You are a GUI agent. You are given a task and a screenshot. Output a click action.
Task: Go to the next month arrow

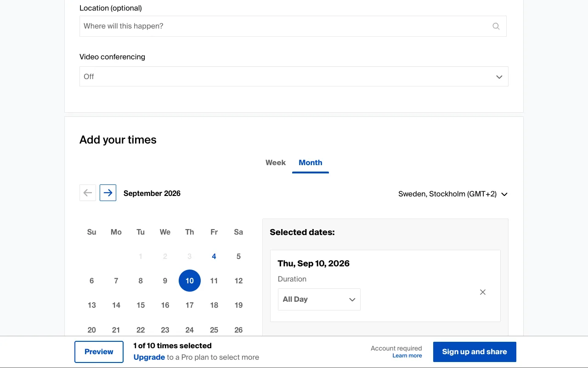point(108,193)
